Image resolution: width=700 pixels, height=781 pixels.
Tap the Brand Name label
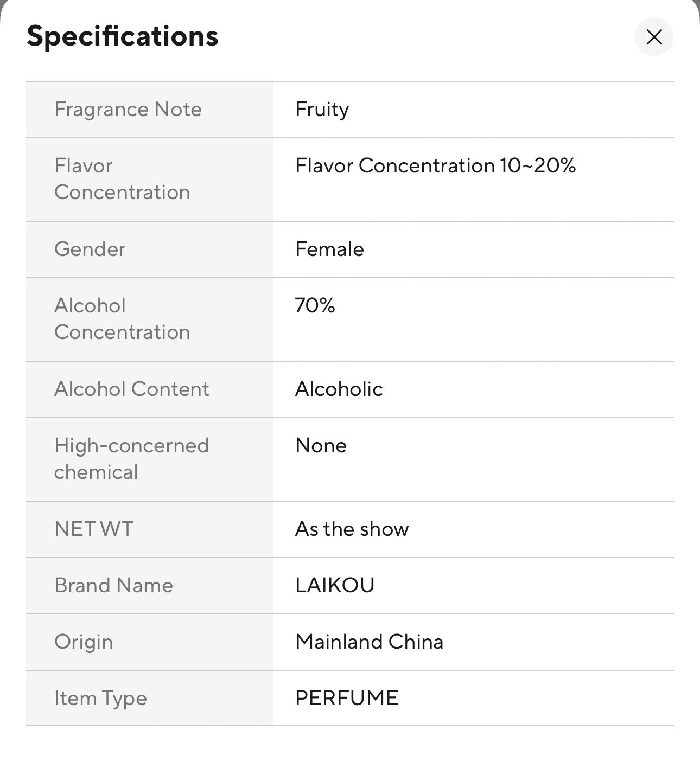coord(114,585)
